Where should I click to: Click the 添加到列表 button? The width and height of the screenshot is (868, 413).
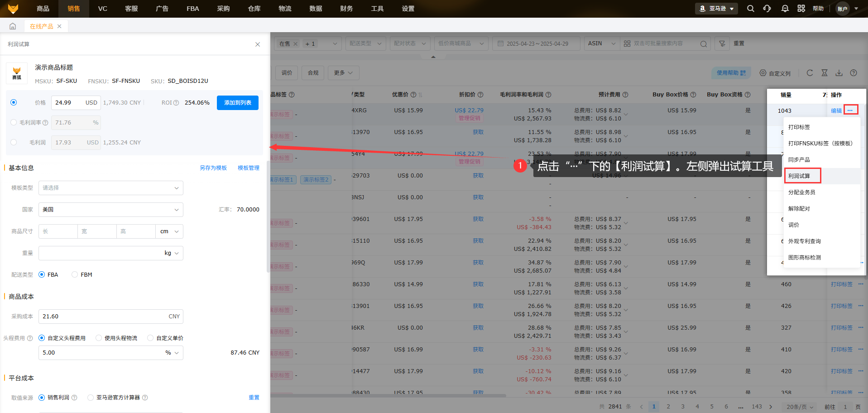pos(237,103)
